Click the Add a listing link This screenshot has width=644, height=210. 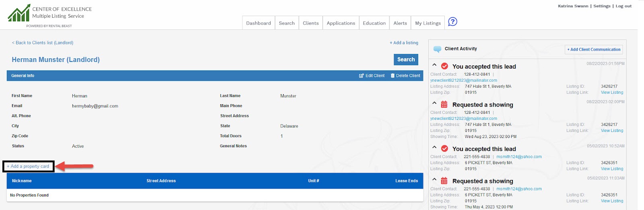(x=404, y=43)
